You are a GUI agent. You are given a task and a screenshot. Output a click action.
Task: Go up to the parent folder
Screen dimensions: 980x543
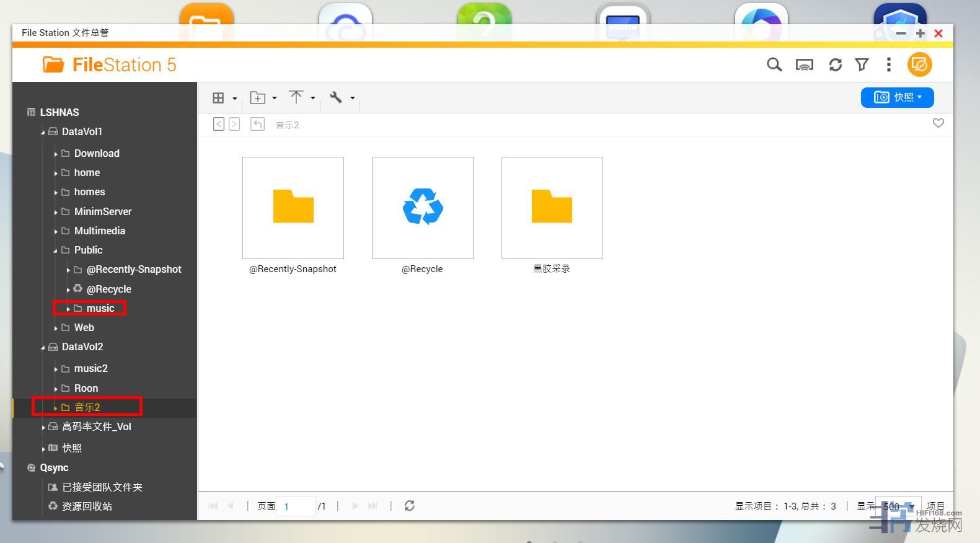257,125
